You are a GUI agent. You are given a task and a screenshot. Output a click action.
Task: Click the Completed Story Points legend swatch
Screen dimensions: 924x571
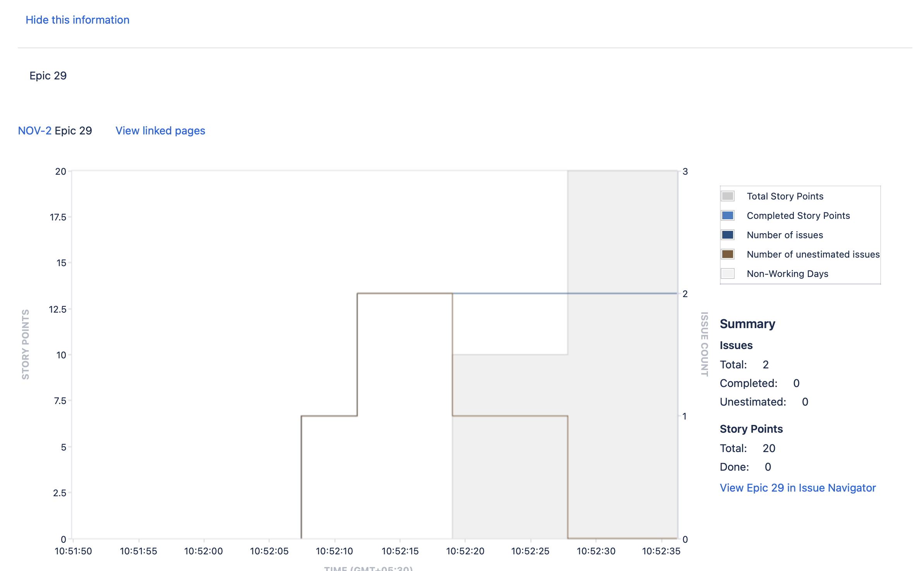point(728,215)
